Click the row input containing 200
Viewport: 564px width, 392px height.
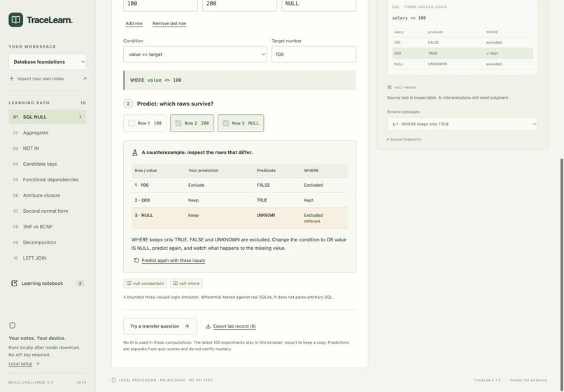pos(239,3)
